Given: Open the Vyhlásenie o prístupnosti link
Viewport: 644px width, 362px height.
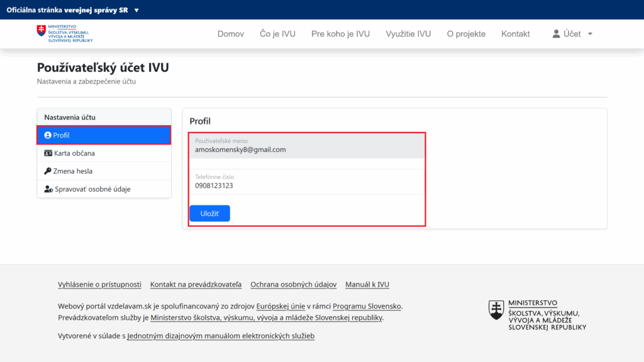Looking at the screenshot, I should tap(99, 284).
